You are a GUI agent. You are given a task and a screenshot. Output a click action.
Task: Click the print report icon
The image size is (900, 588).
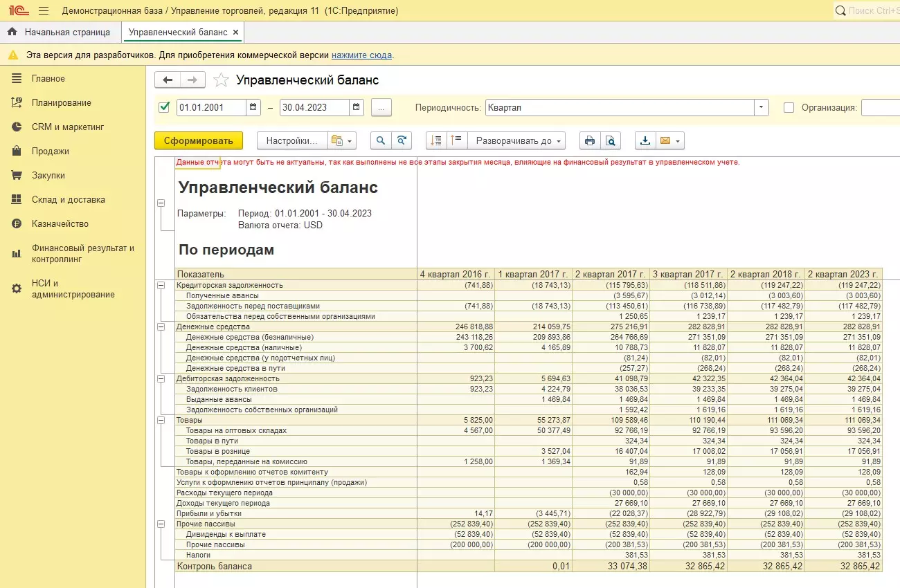[x=590, y=140]
